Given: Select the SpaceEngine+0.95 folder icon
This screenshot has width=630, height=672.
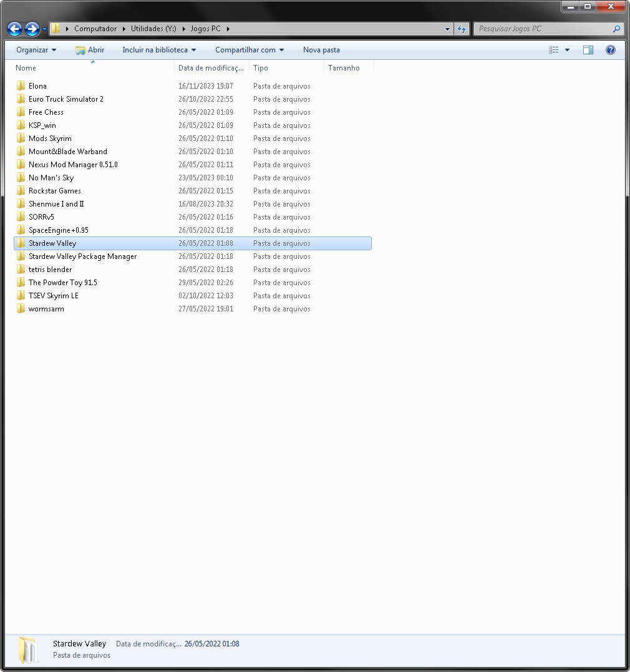Looking at the screenshot, I should click(x=21, y=230).
